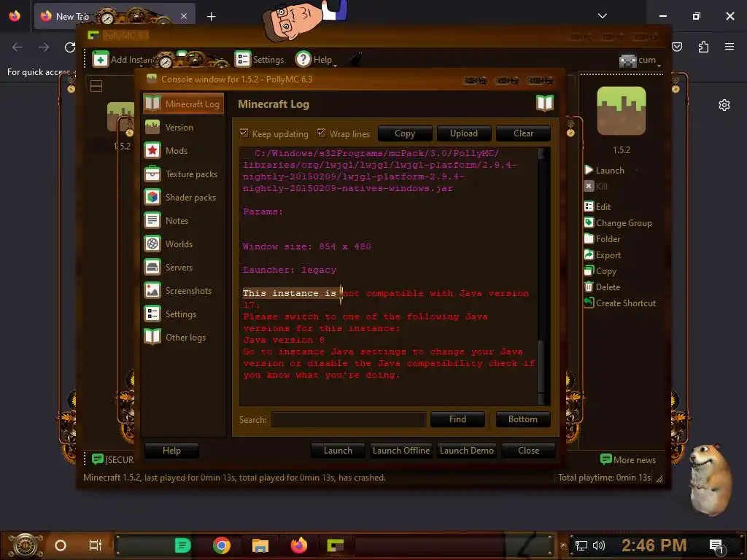Screen dimensions: 747x560
Task: Click the Worlds globe icon
Action: click(x=152, y=244)
